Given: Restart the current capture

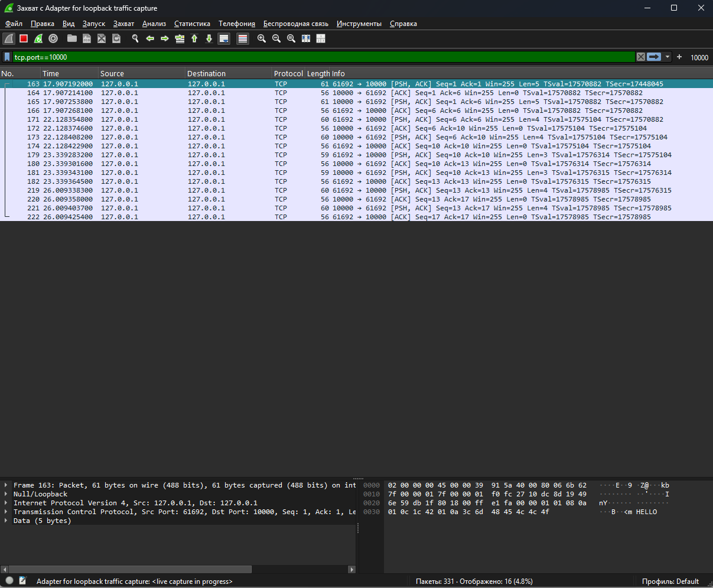Looking at the screenshot, I should click(38, 38).
